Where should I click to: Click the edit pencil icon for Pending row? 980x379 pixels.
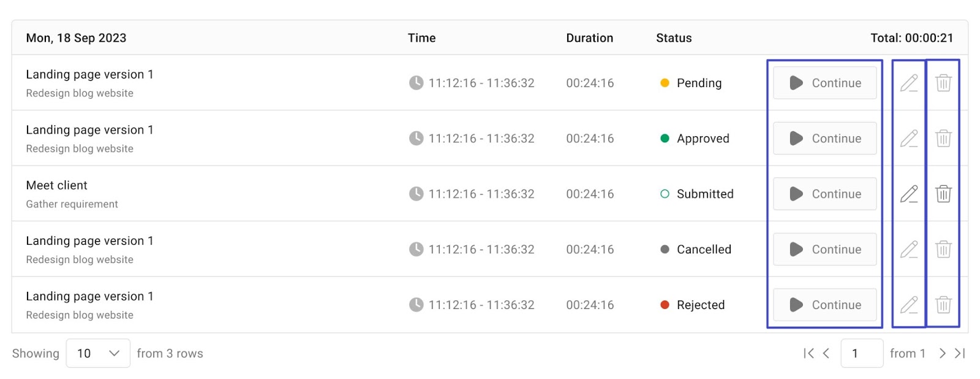(909, 83)
